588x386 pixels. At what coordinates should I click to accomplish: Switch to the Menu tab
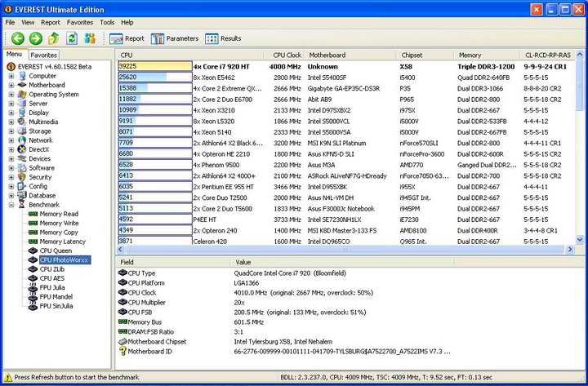pos(14,55)
